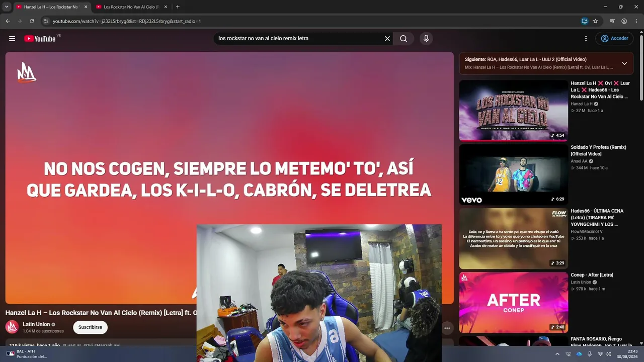Close the second Los Rockstar tab
This screenshot has width=644, height=362.
click(166, 7)
